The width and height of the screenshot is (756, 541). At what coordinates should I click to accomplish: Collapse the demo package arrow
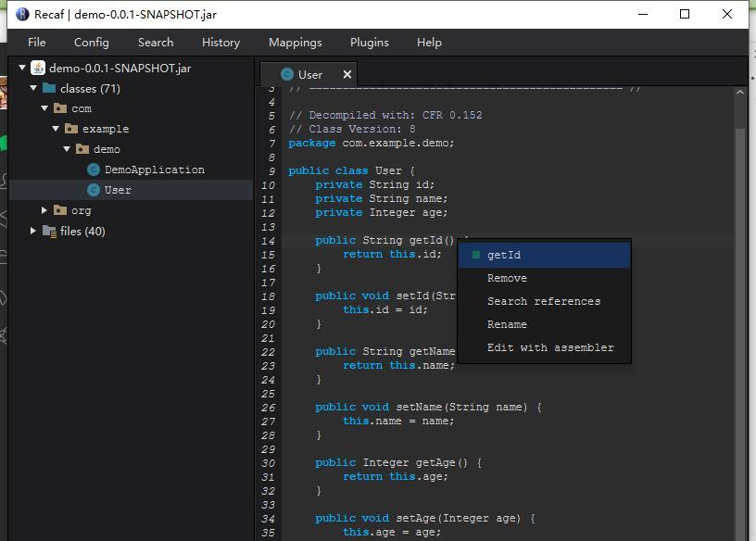pyautogui.click(x=67, y=148)
